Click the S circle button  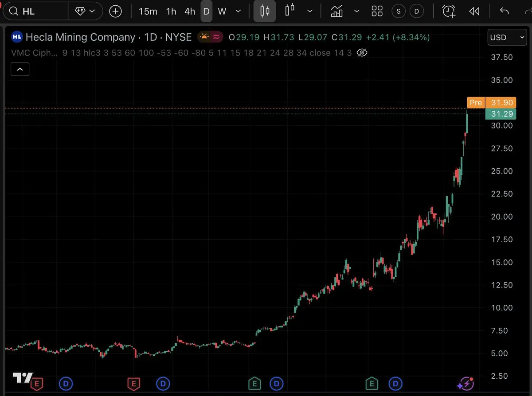point(398,11)
